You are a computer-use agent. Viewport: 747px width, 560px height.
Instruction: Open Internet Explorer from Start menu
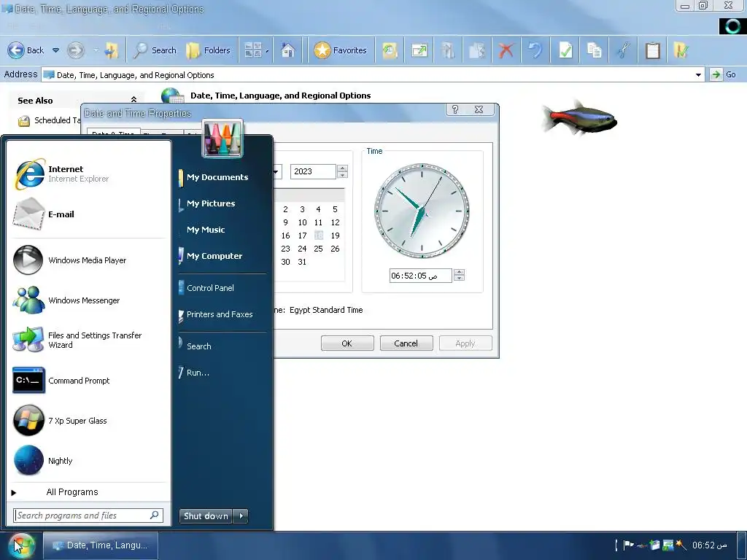pos(88,174)
